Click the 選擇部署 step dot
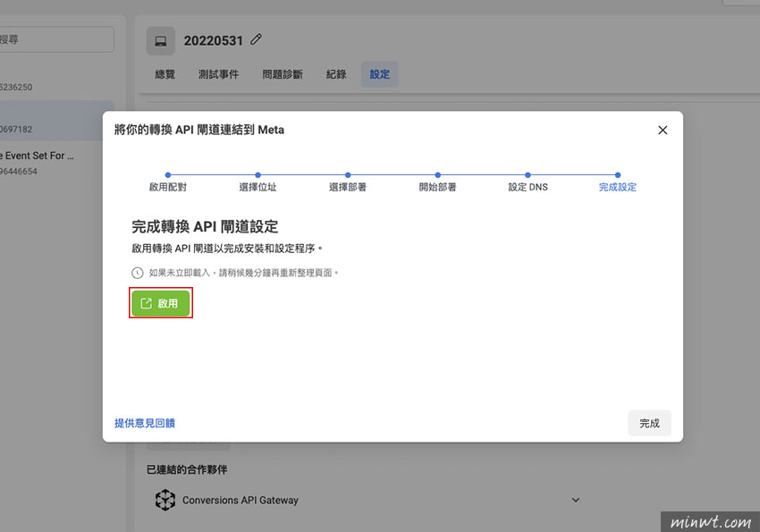Viewport: 760px width, 532px height. point(348,175)
